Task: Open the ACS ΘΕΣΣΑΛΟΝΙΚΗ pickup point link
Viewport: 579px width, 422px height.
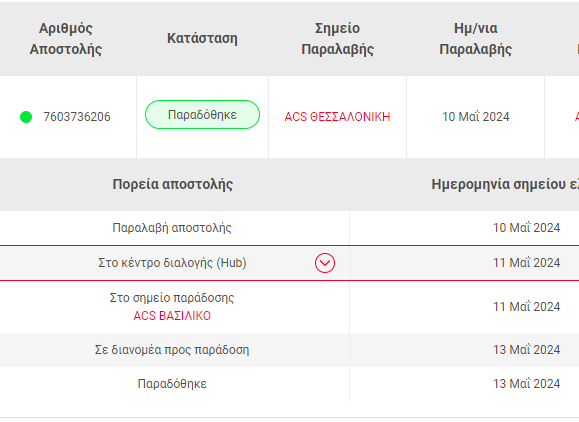Action: (x=337, y=117)
